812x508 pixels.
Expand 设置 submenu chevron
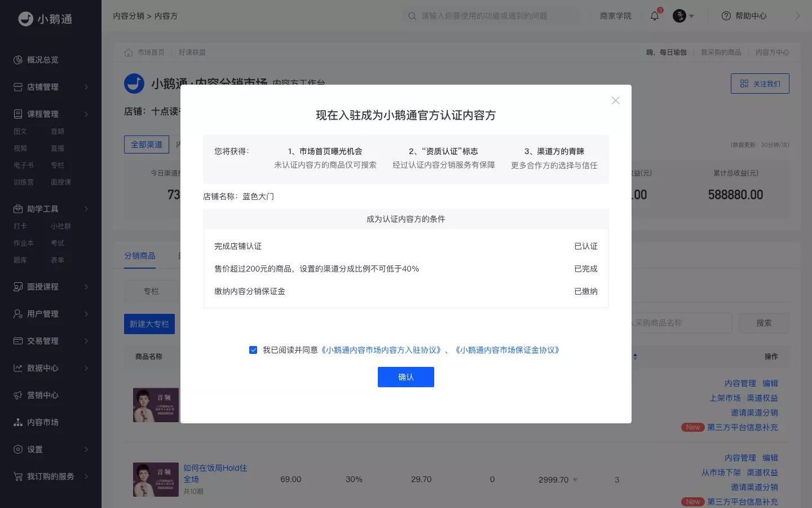pos(86,449)
